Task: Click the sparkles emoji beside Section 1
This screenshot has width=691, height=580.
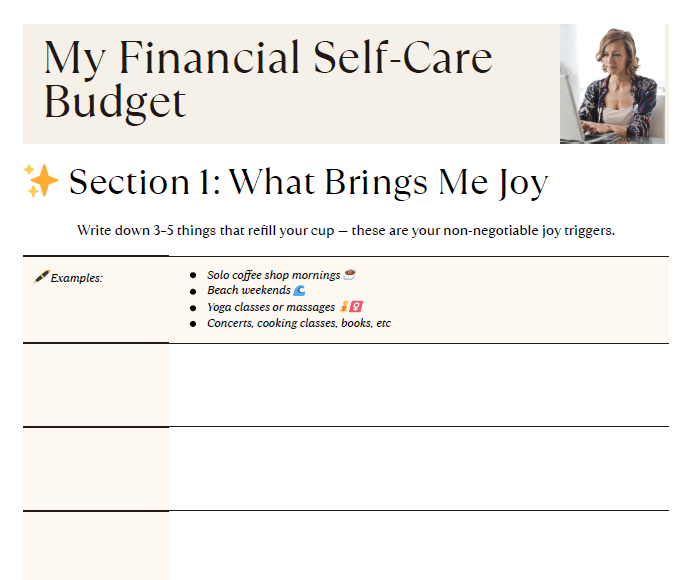Action: 42,182
